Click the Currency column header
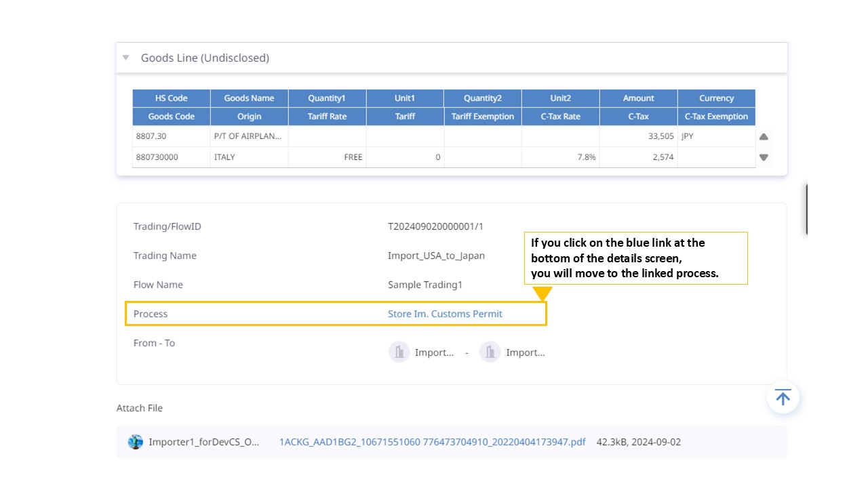 717,98
